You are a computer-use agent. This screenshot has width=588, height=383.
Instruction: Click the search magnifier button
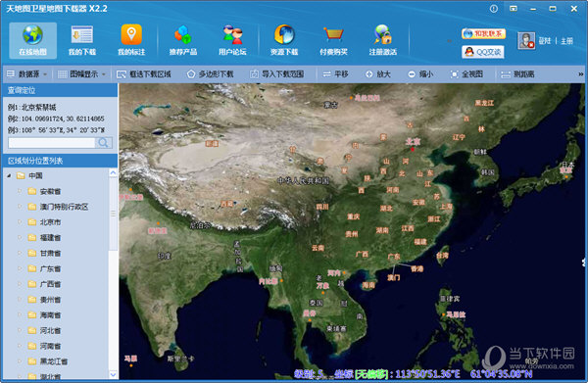point(104,143)
